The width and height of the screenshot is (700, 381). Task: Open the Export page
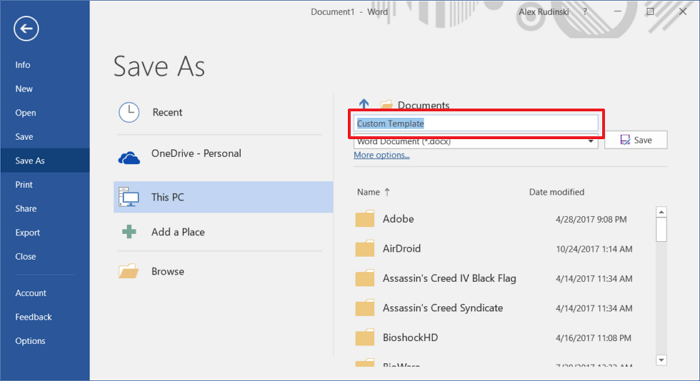pyautogui.click(x=27, y=233)
